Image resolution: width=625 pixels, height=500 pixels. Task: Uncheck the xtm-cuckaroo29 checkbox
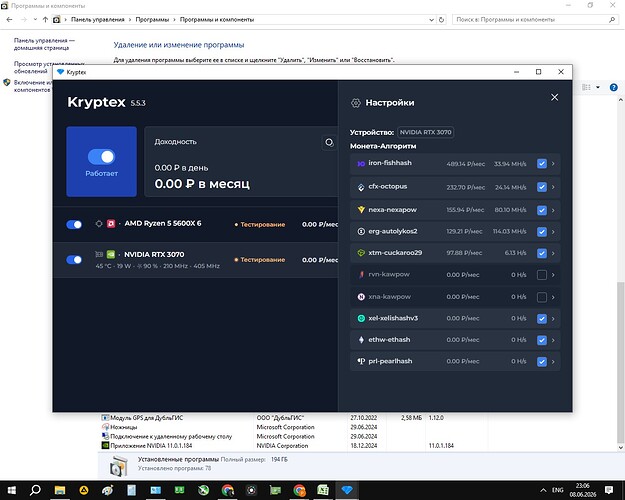click(542, 253)
